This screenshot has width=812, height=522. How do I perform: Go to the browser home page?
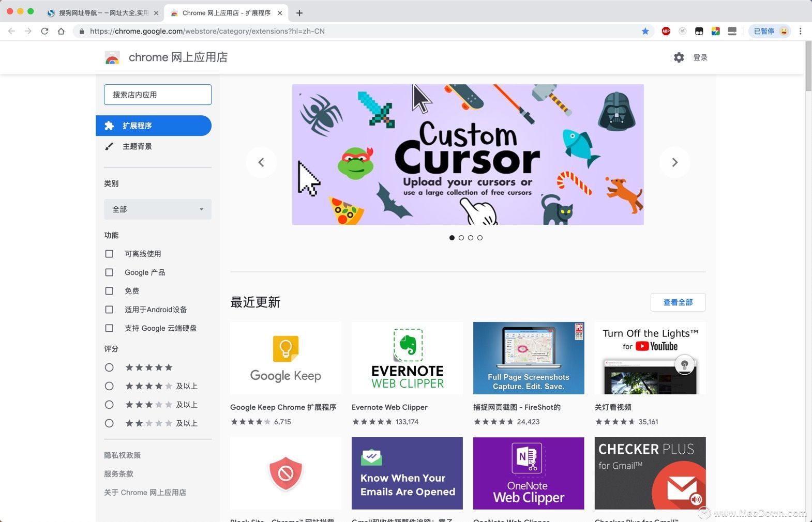(61, 31)
